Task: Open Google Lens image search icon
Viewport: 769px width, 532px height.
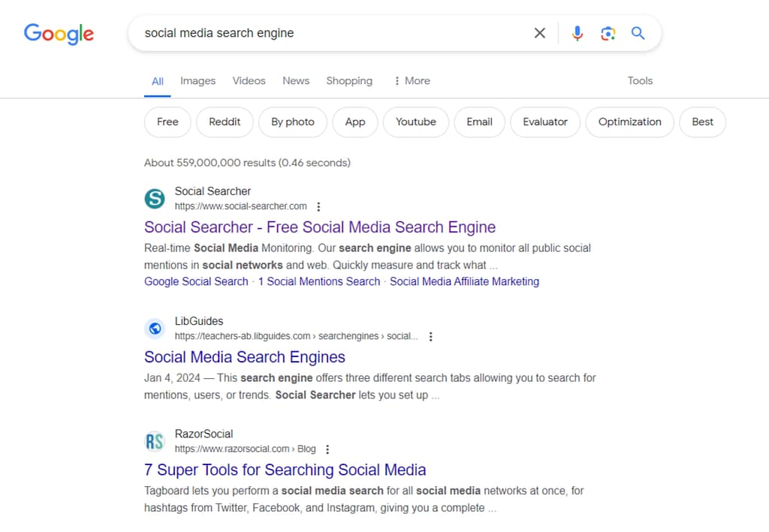Action: (x=608, y=33)
